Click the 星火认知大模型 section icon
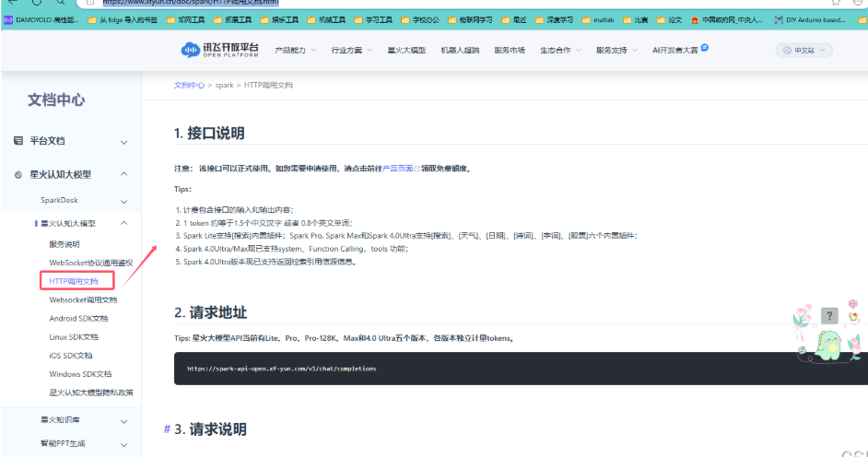 [x=18, y=175]
